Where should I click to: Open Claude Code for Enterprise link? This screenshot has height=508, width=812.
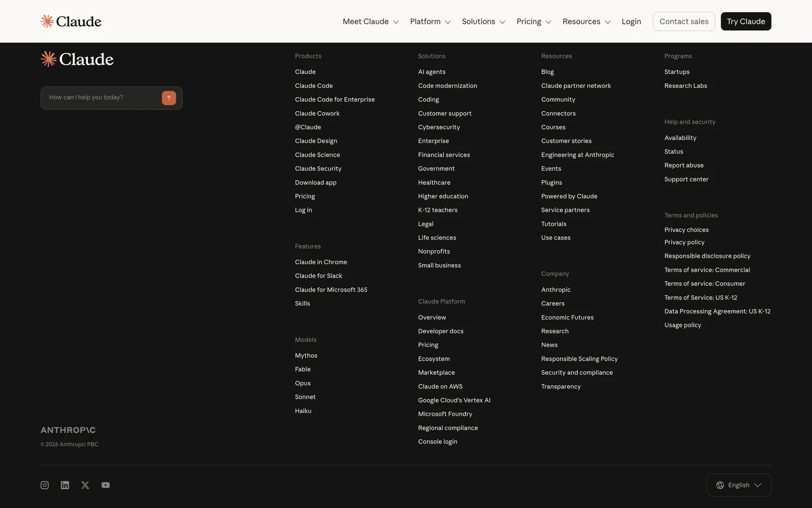tap(335, 100)
